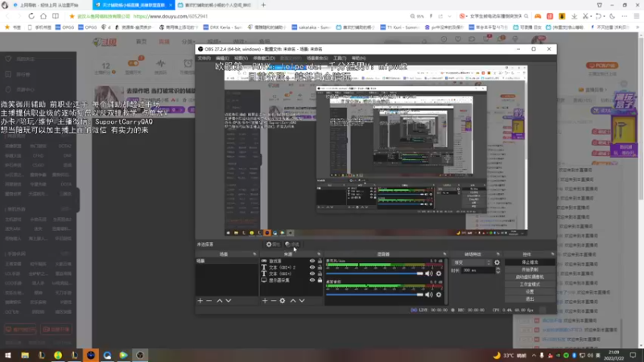Open transition properties gear beside 渐变
This screenshot has width=644, height=362.
click(497, 262)
